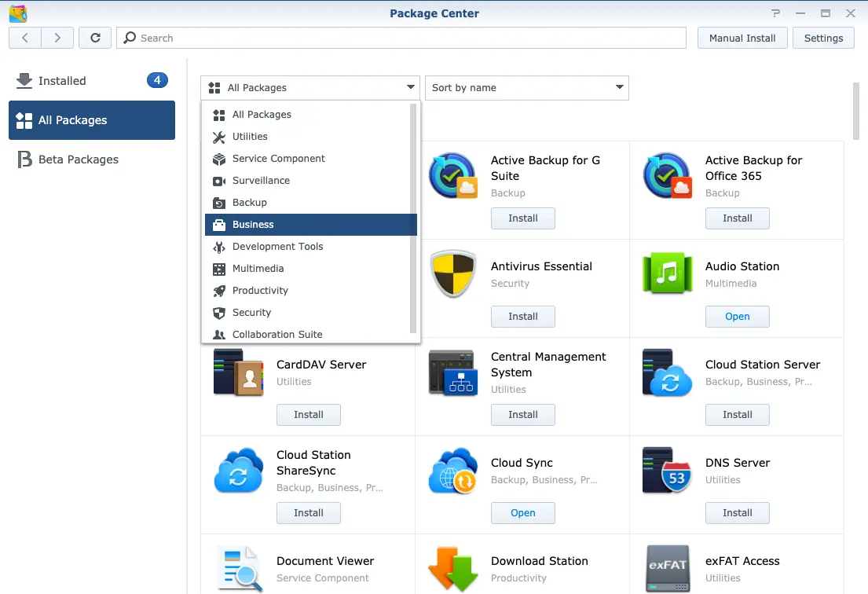Click the Cloud Station ShareSync icon
Image resolution: width=868 pixels, height=594 pixels.
point(239,470)
